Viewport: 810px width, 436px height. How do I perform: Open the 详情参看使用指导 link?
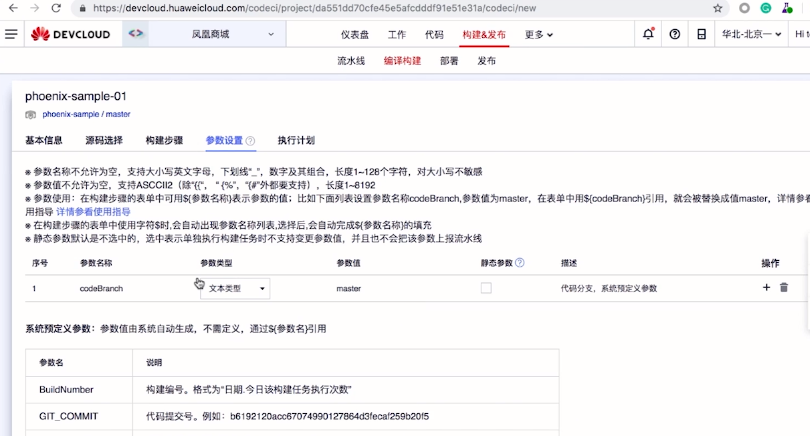point(94,212)
